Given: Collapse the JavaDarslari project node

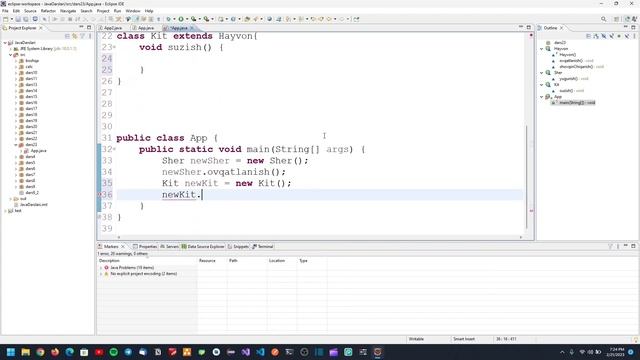Looking at the screenshot, I should point(5,42).
